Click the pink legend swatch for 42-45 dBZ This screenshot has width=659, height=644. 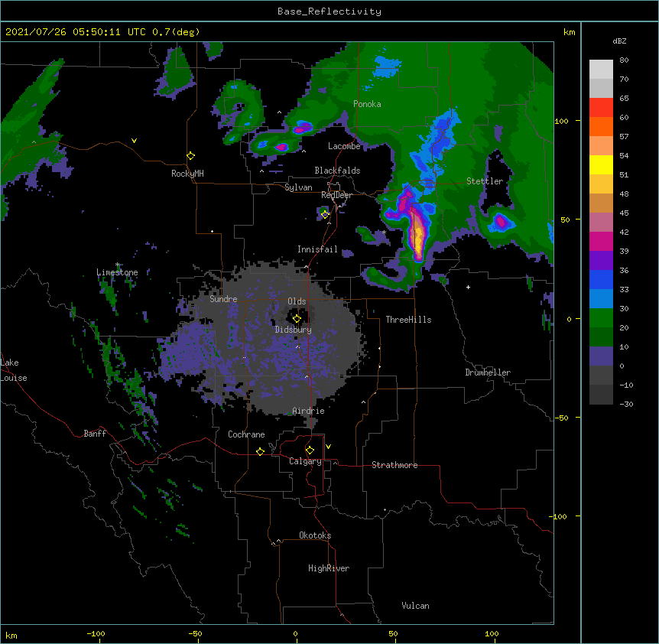coord(601,223)
